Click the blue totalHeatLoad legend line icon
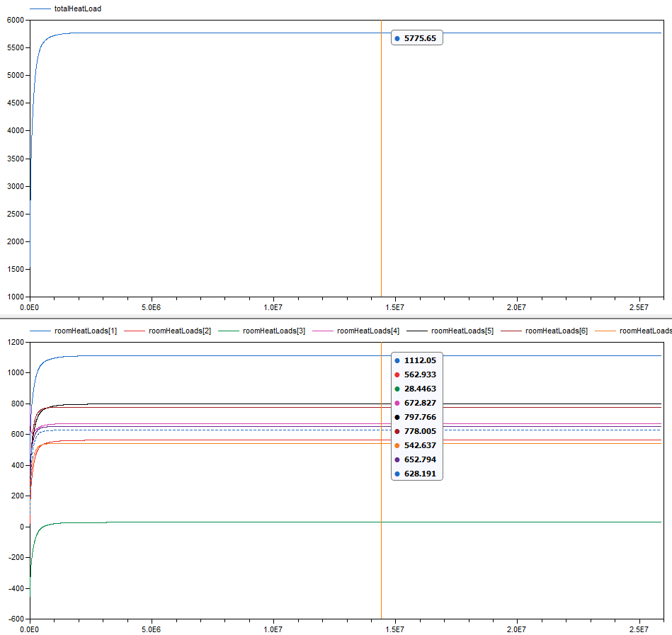The width and height of the screenshot is (672, 635). pyautogui.click(x=39, y=8)
